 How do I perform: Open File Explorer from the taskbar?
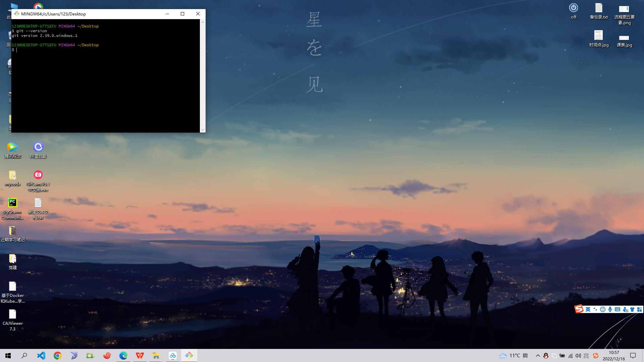[156, 356]
